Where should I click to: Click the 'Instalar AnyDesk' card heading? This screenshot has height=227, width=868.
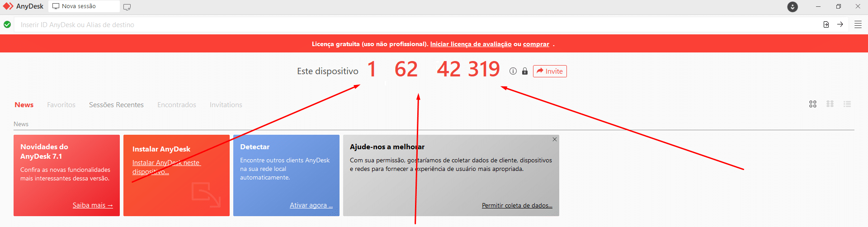tap(161, 149)
